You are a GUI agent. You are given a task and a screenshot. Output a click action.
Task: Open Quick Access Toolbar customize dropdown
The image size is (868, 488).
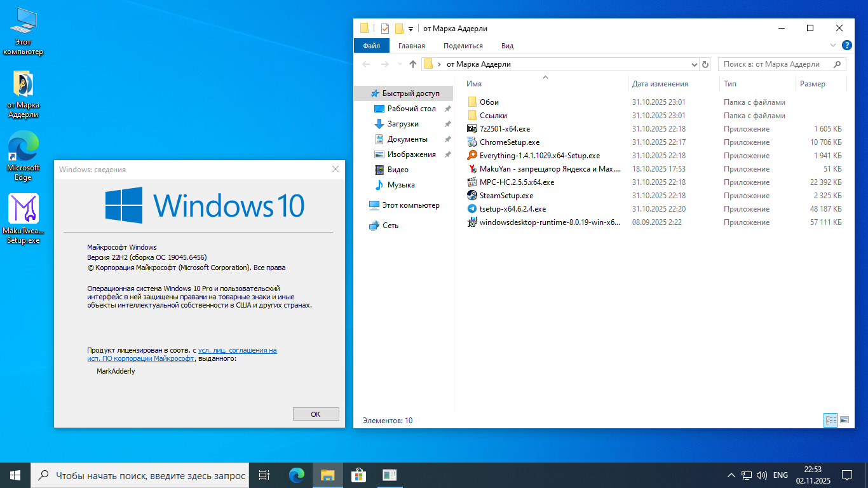point(411,29)
